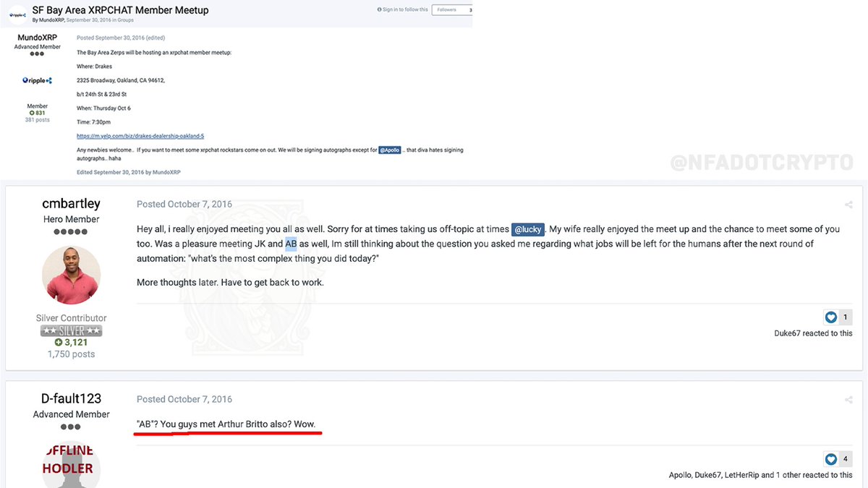Select the address 2325 Broadway, Oakland

click(x=121, y=80)
